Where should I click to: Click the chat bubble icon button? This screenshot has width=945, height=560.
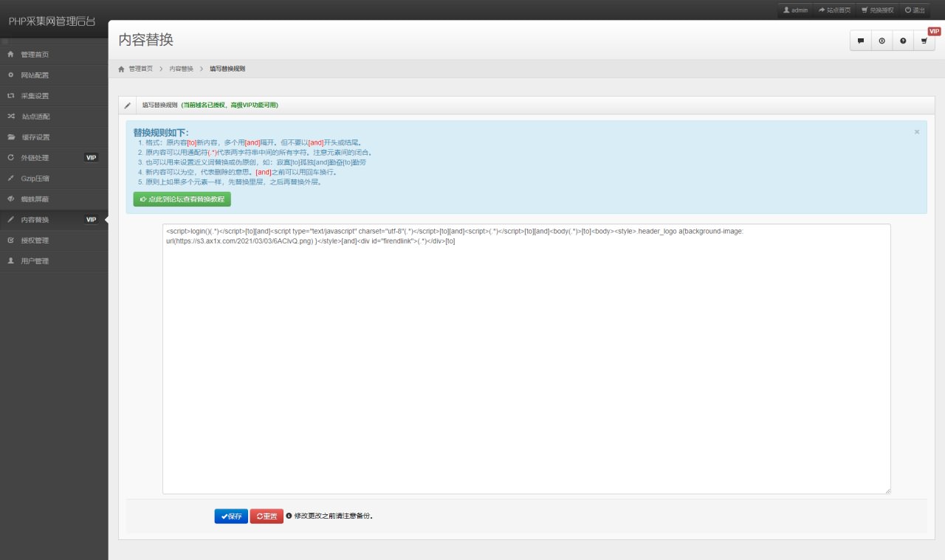[861, 41]
